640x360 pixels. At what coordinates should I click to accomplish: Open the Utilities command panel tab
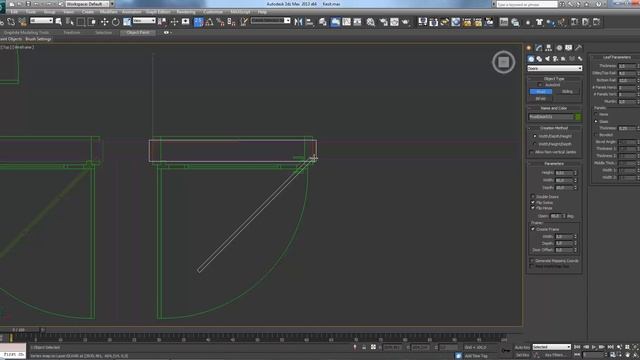[x=578, y=48]
